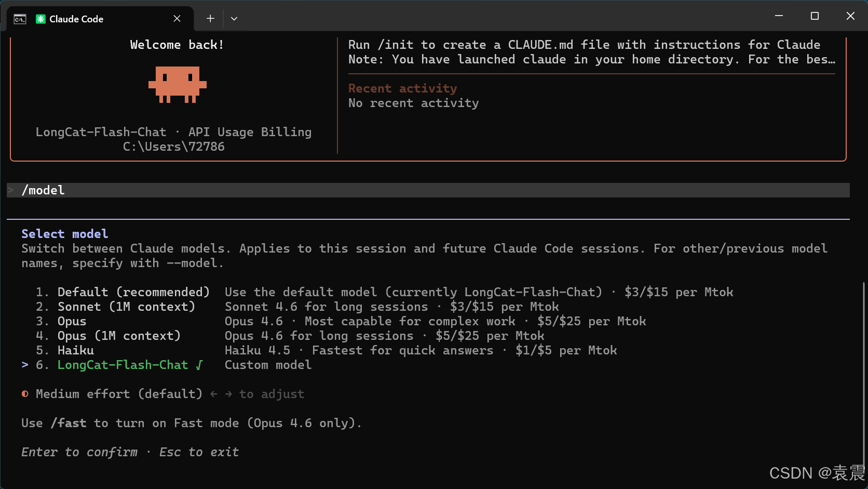Screen dimensions: 868x489
Task: Click the checkmark next to LongCat-Flash-Chat
Action: 199,365
